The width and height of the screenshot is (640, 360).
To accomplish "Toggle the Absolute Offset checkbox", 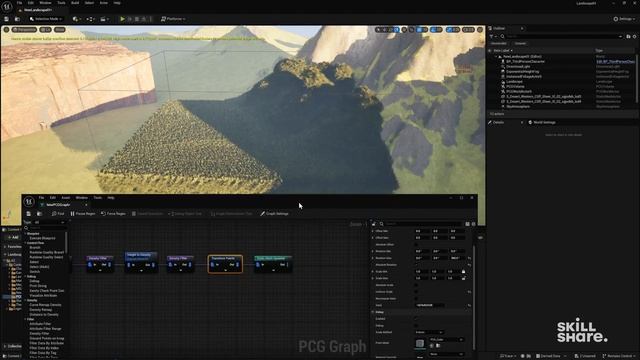I will pos(416,244).
